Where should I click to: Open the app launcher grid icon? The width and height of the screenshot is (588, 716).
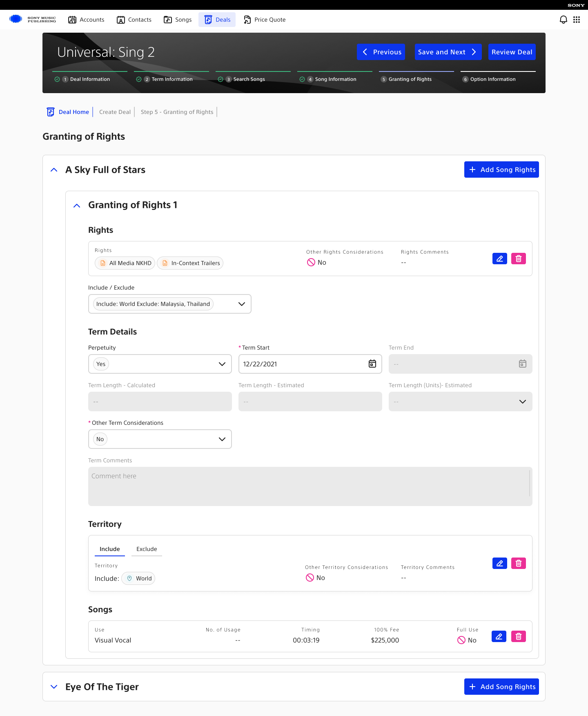point(577,20)
